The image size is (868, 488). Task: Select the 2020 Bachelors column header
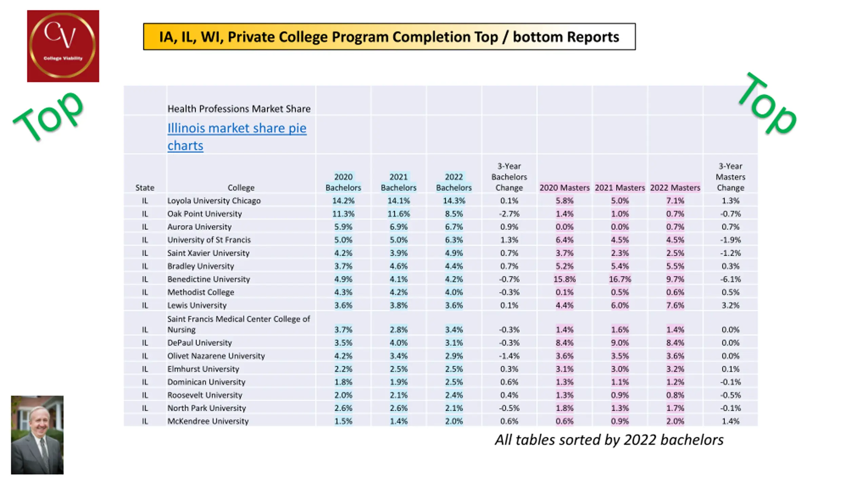click(343, 182)
